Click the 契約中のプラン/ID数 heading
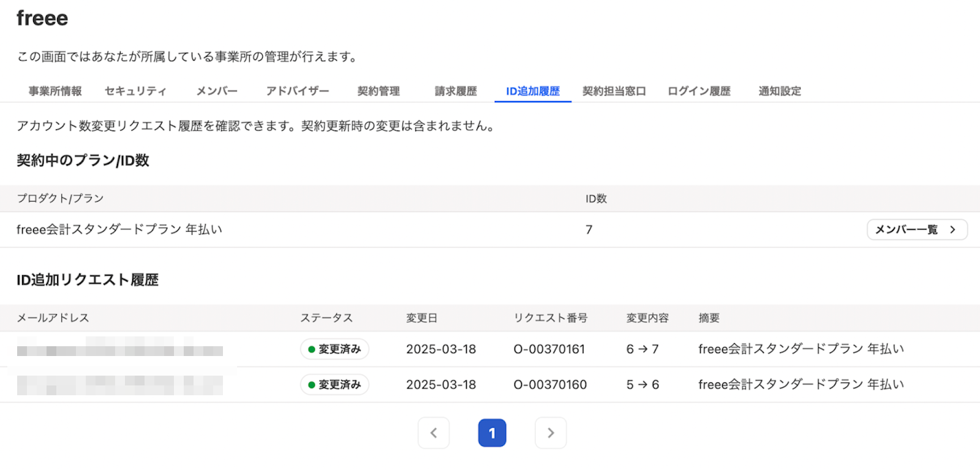 click(x=83, y=161)
